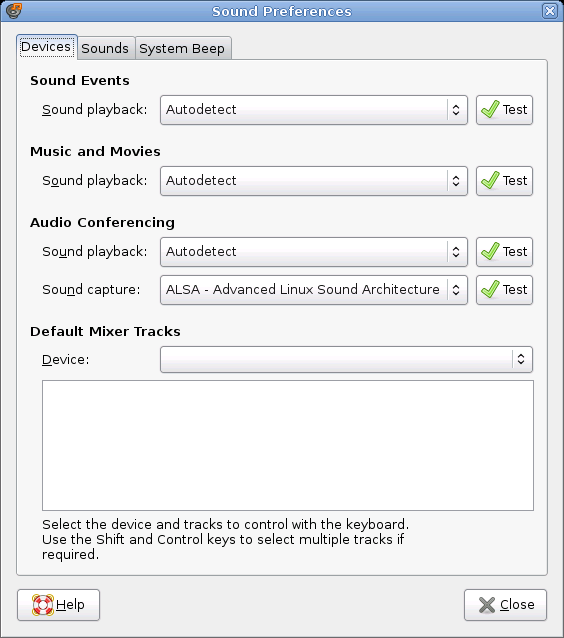Image resolution: width=564 pixels, height=638 pixels.
Task: Click the gray X icon on Close button
Action: (x=487, y=605)
